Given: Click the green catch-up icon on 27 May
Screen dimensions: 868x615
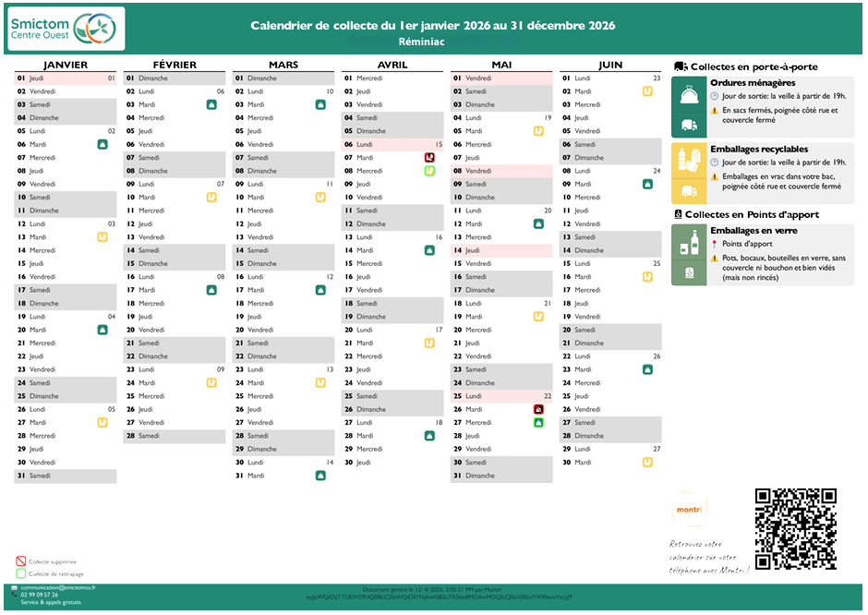Looking at the screenshot, I should 538,422.
